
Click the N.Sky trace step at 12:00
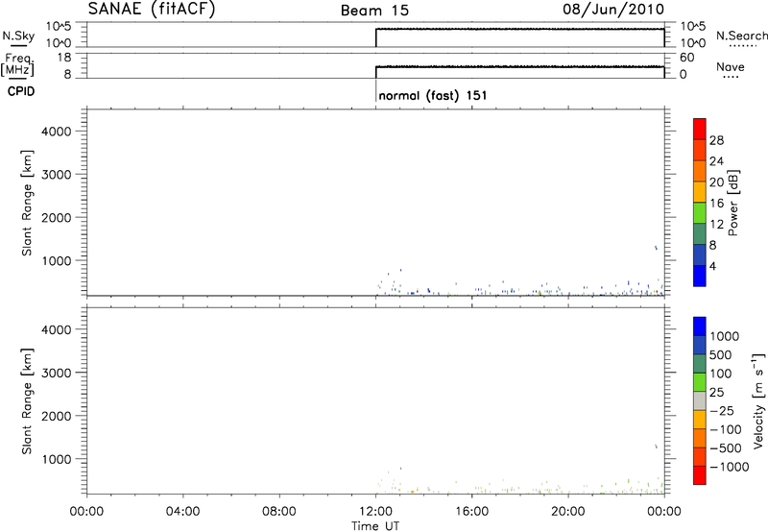[375, 37]
